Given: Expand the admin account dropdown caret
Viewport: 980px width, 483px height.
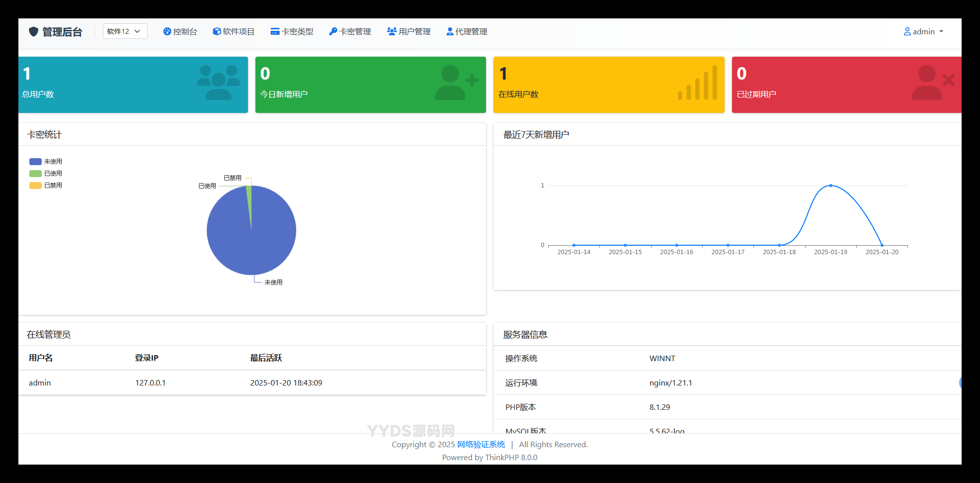Looking at the screenshot, I should (x=941, y=32).
